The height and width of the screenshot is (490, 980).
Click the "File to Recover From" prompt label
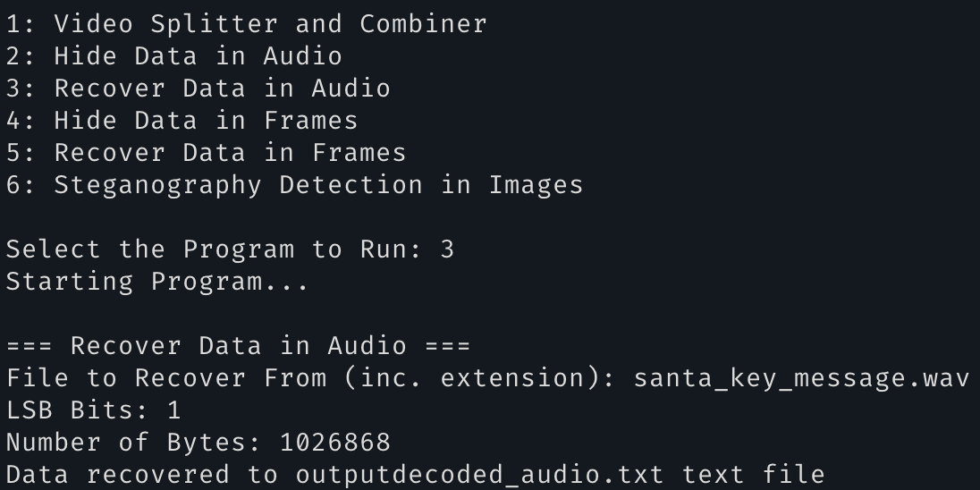[x=166, y=378]
